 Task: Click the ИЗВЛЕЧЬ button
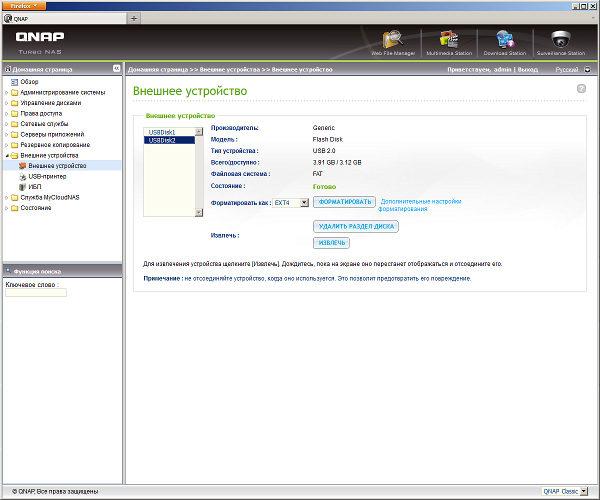331,243
